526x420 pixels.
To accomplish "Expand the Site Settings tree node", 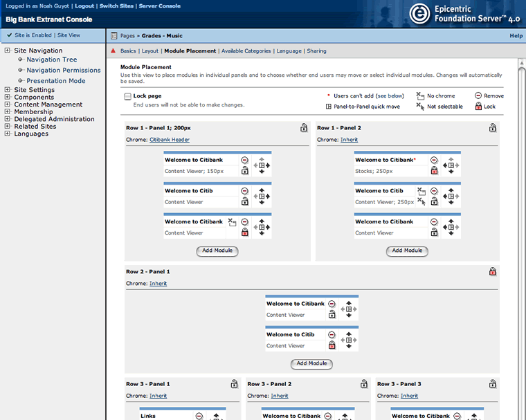I will tap(7, 89).
